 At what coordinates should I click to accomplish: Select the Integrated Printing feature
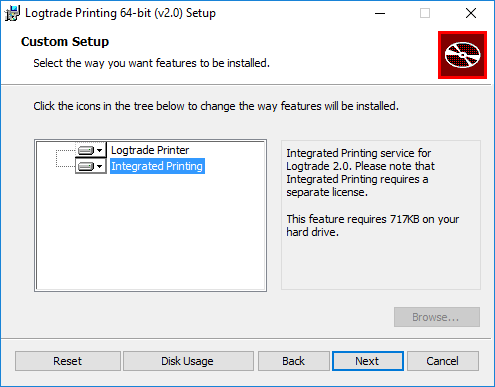[157, 166]
